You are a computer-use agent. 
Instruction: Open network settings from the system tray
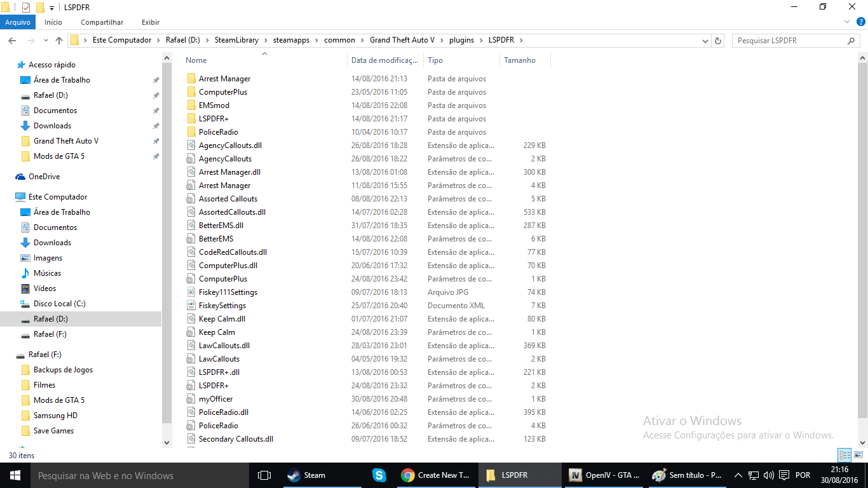(754, 475)
